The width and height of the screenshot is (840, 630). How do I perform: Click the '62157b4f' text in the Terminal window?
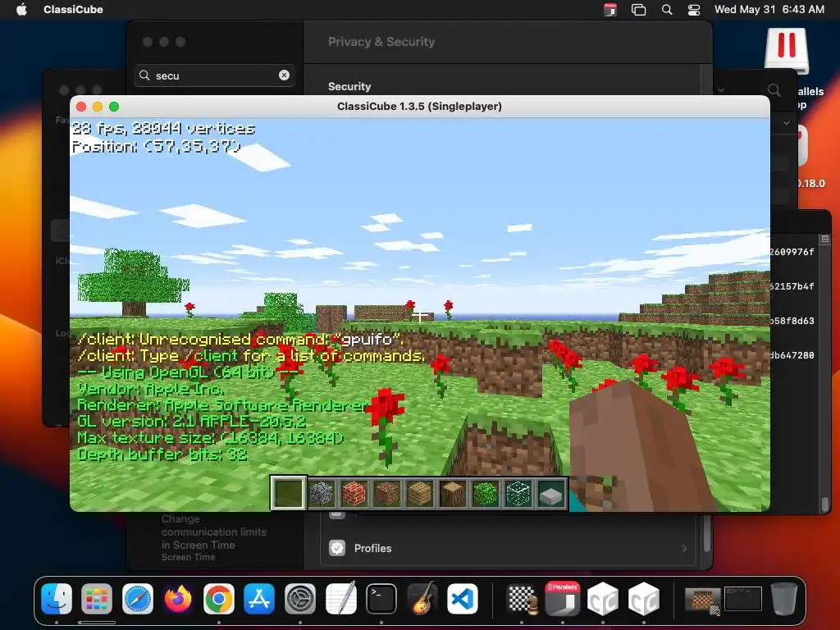[x=792, y=286]
